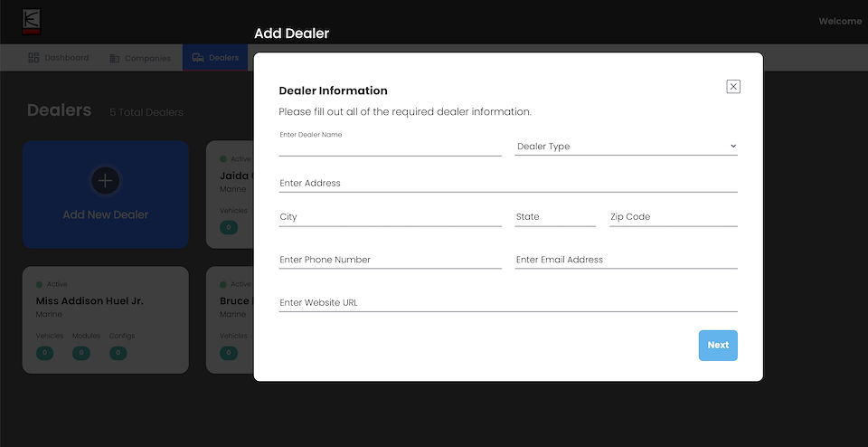Viewport: 868px width, 447px height.
Task: Focus the Enter Website URL field
Action: pos(508,303)
